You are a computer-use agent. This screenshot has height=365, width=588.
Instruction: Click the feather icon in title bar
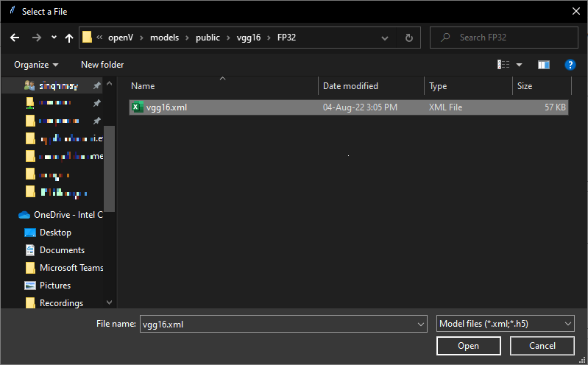13,10
